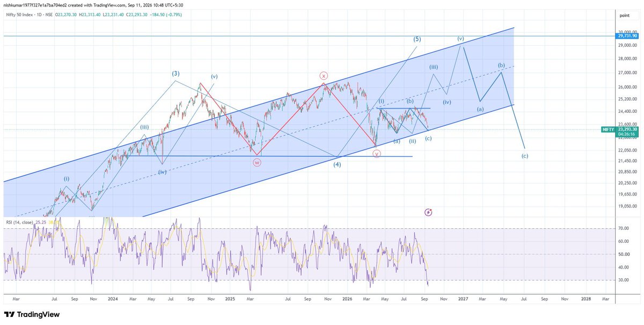Click the 2024 label on time axis

click(113, 298)
